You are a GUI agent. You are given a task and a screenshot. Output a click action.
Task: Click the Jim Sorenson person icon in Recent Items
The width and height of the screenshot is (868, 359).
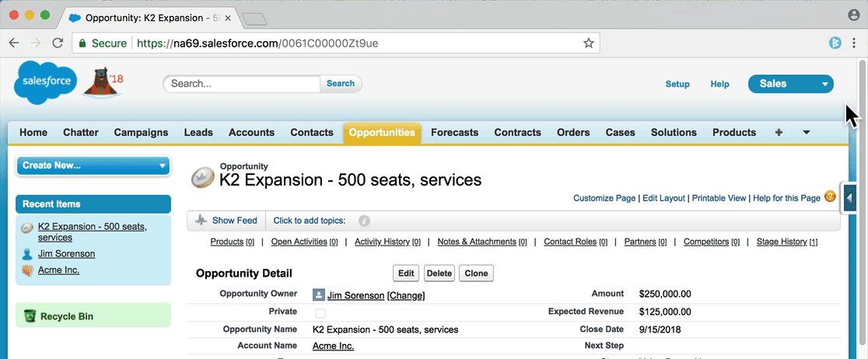(x=27, y=254)
